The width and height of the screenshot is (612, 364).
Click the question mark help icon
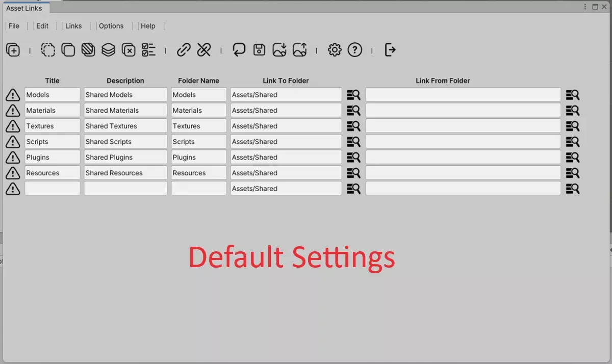pos(355,50)
